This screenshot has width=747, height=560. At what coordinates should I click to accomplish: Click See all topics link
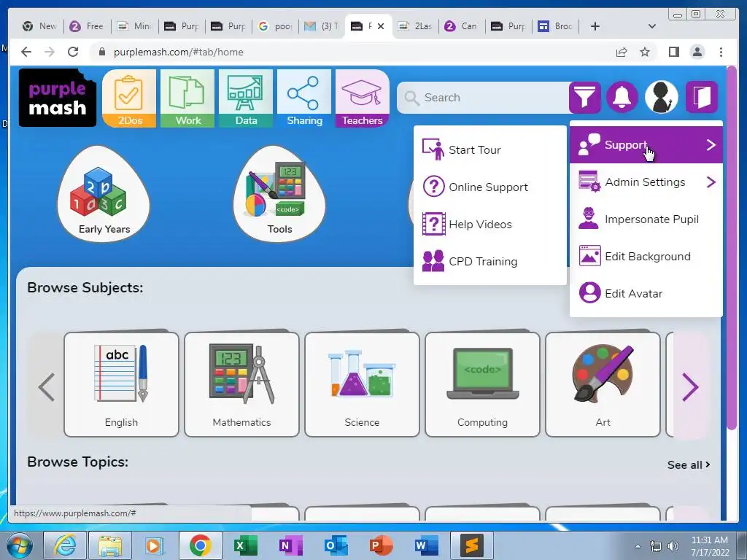coord(689,464)
